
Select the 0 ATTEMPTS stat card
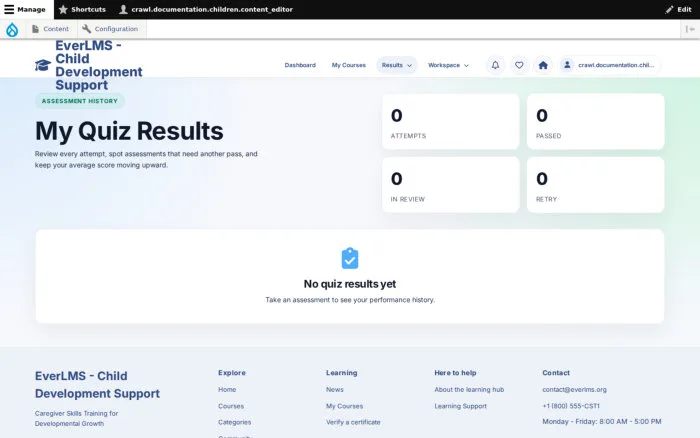[x=451, y=121]
